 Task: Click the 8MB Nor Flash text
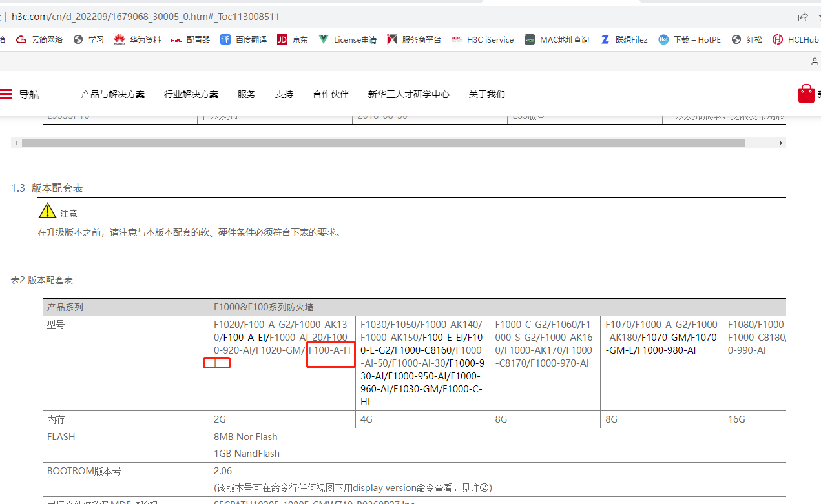click(245, 437)
